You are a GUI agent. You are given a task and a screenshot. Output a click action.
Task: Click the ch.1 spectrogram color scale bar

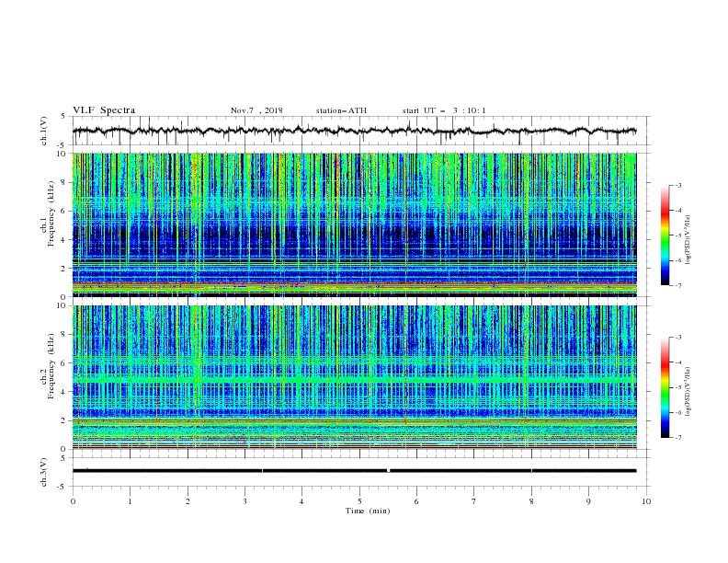tap(665, 236)
